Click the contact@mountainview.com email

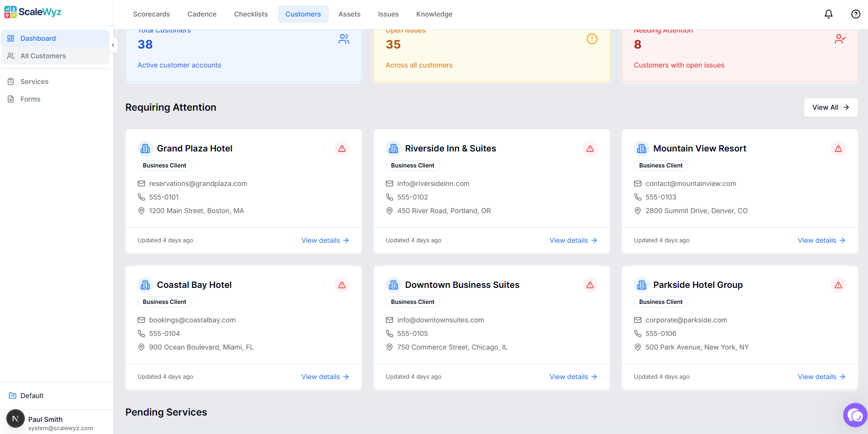click(x=691, y=184)
